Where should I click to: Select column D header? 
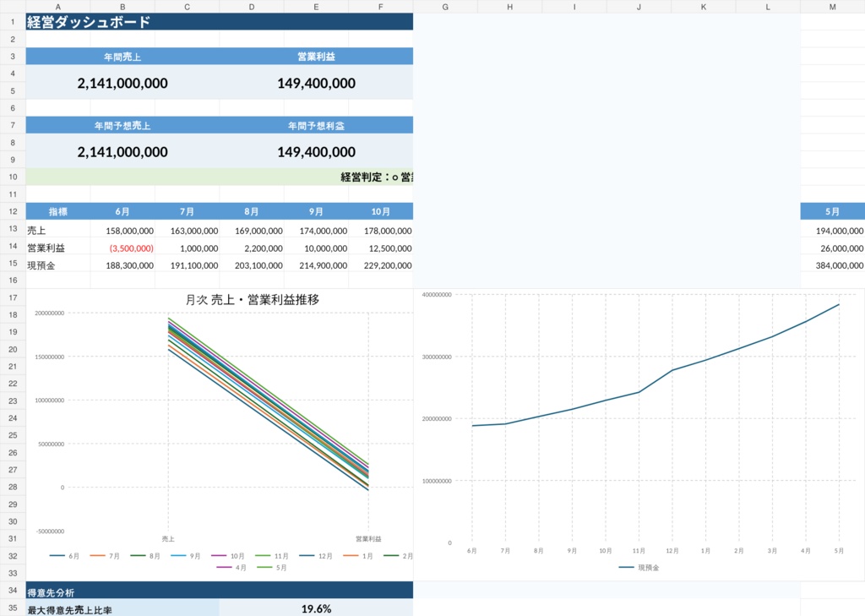[252, 7]
